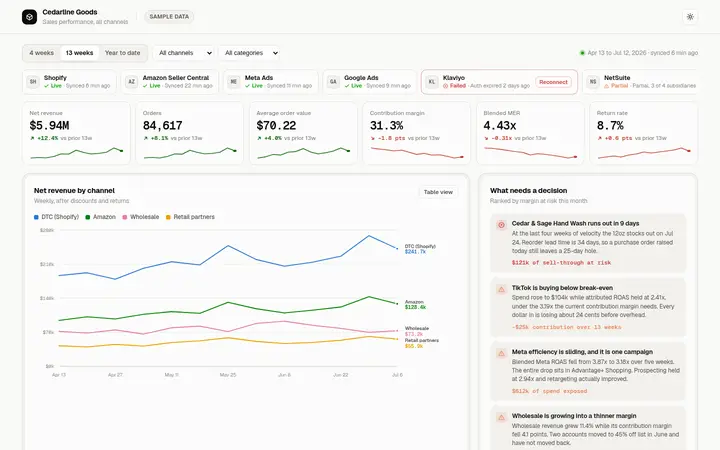Click the What needs a decision heading
Viewport: 720px width, 450px height.
pos(528,191)
